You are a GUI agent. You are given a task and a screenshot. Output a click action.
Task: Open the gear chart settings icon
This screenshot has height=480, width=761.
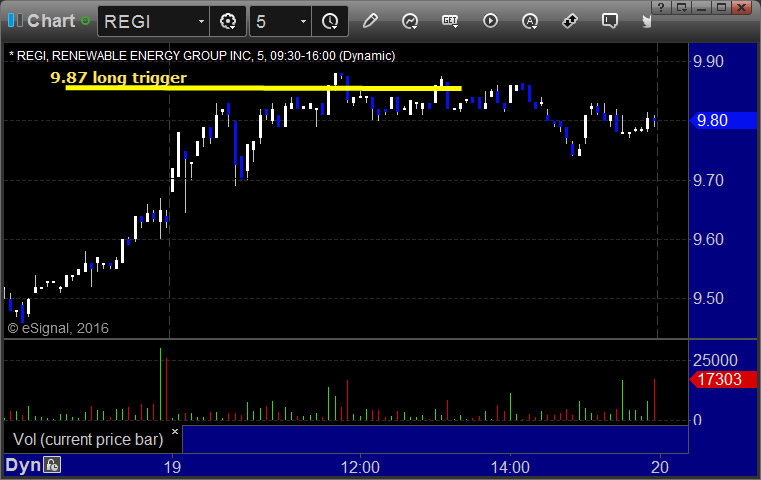pyautogui.click(x=228, y=21)
